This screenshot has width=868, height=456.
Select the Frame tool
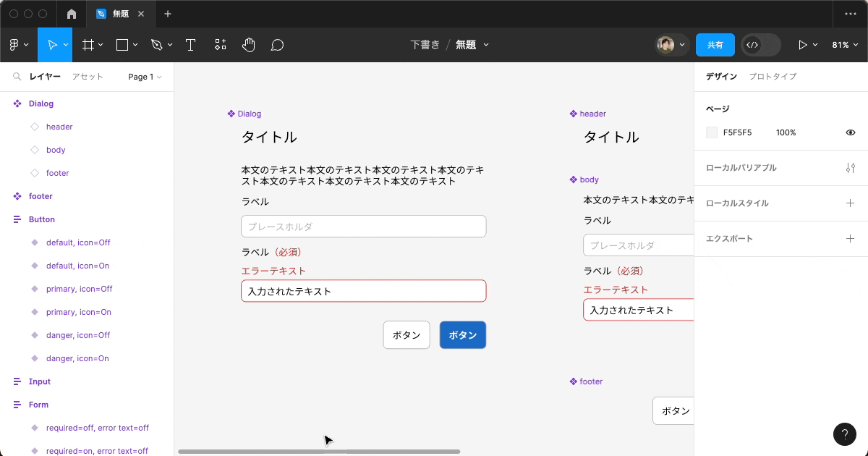click(x=87, y=44)
